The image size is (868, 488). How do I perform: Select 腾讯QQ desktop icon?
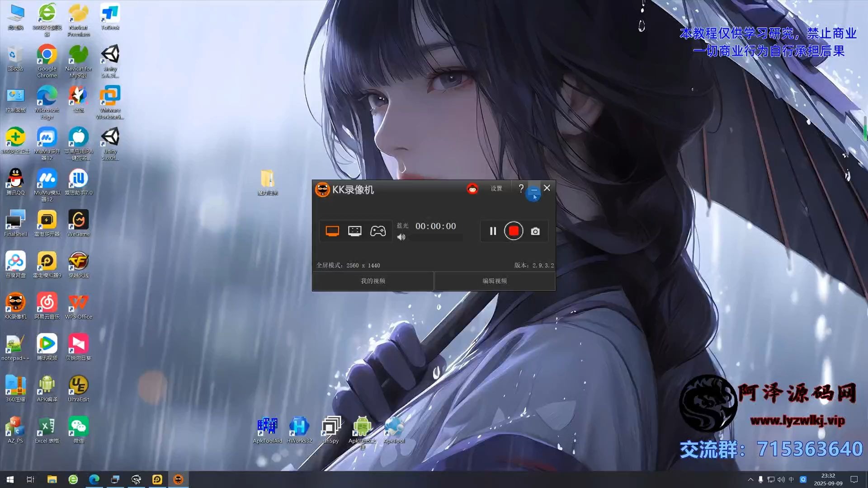click(x=15, y=182)
